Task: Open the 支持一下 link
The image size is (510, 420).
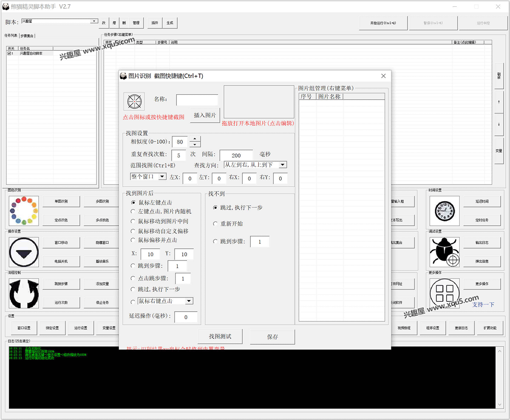Action: pos(483,304)
